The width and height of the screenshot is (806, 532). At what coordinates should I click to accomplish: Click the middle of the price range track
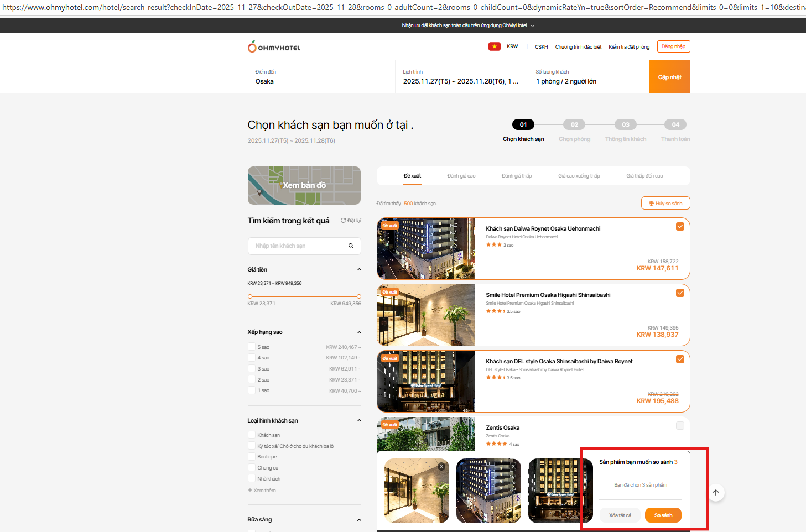pos(304,296)
